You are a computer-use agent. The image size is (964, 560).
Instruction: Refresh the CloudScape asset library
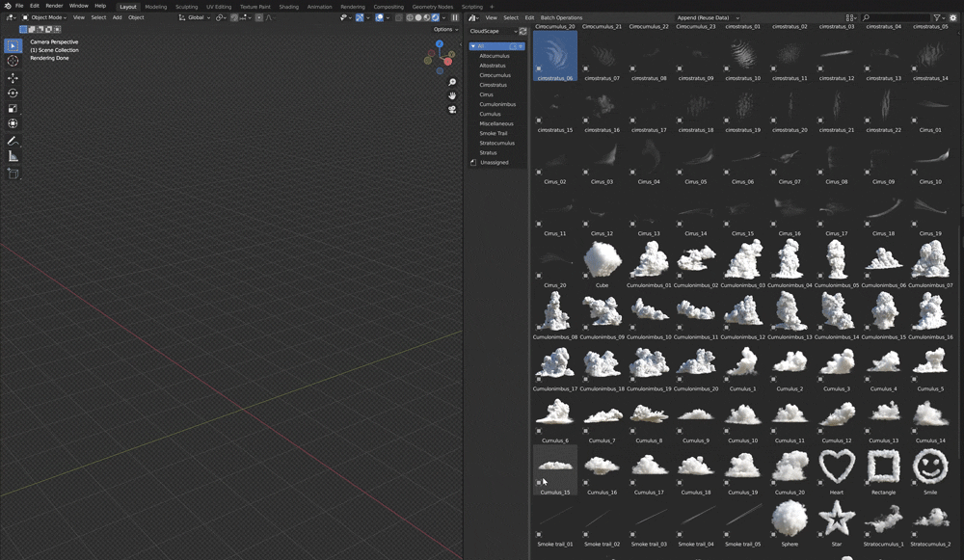coord(523,31)
